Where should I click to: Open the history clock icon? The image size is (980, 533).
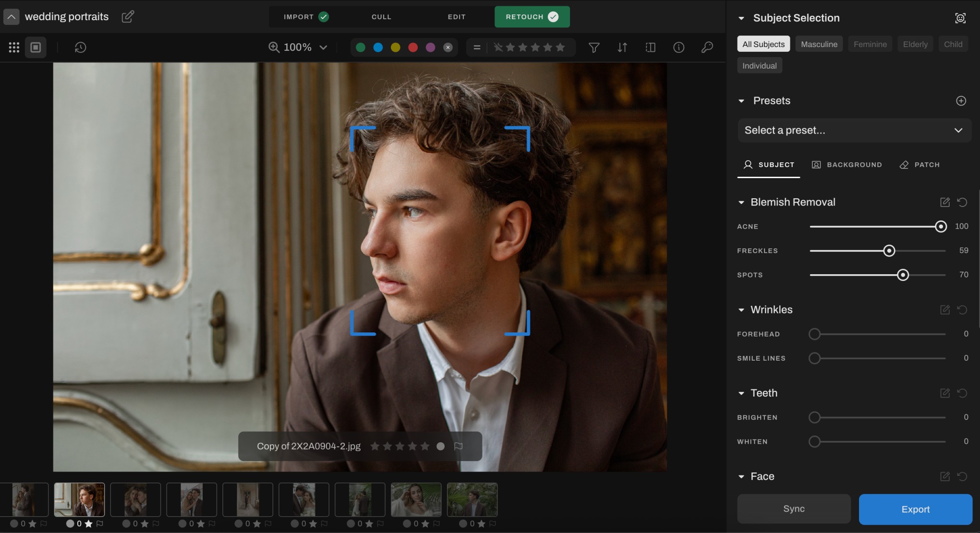pos(80,48)
